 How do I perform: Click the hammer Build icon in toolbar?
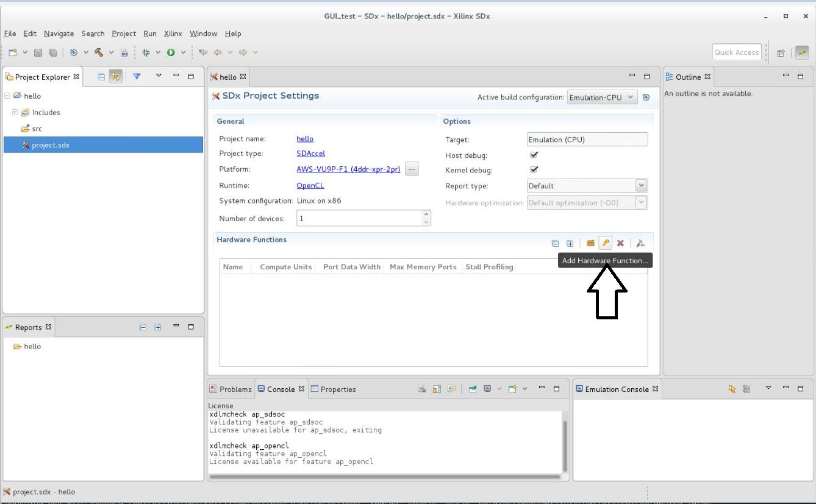point(99,52)
